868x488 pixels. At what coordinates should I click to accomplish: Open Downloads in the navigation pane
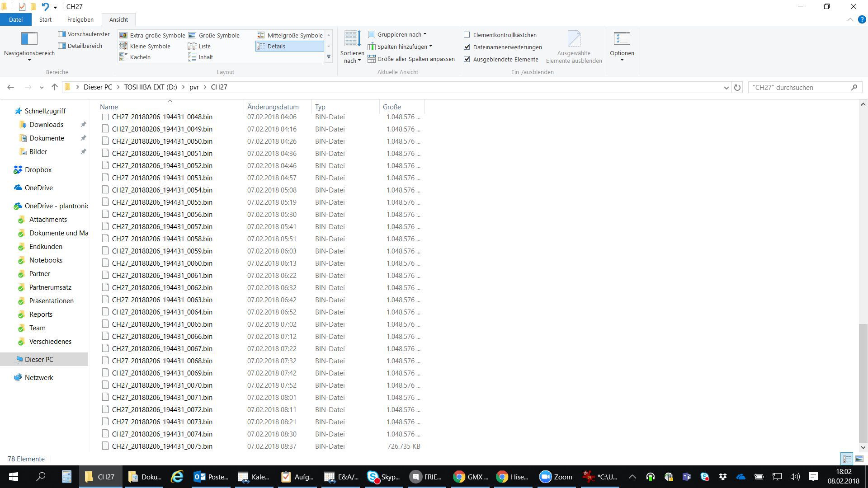[46, 125]
